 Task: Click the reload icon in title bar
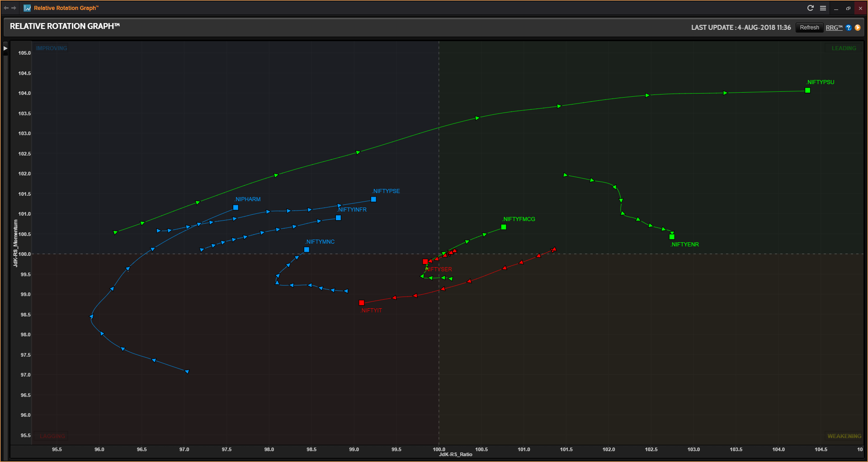pos(811,8)
